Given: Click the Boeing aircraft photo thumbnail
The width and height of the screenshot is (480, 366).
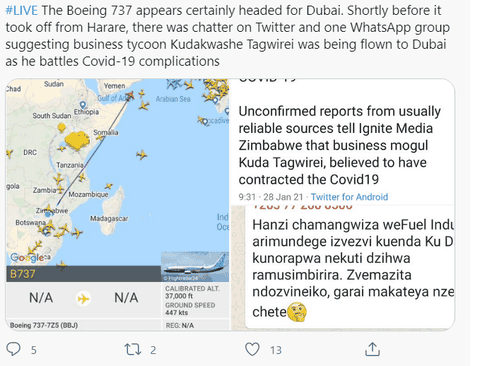Looking at the screenshot, I should click(195, 267).
